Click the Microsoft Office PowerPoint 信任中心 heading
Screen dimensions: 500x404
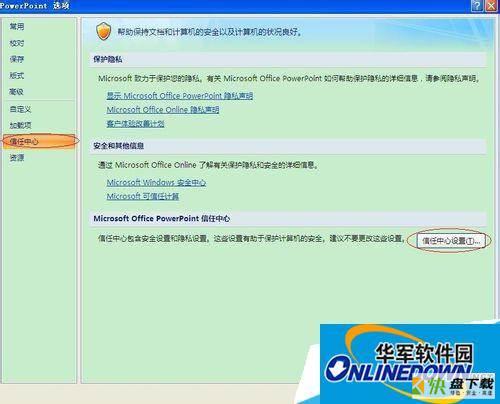tap(162, 219)
